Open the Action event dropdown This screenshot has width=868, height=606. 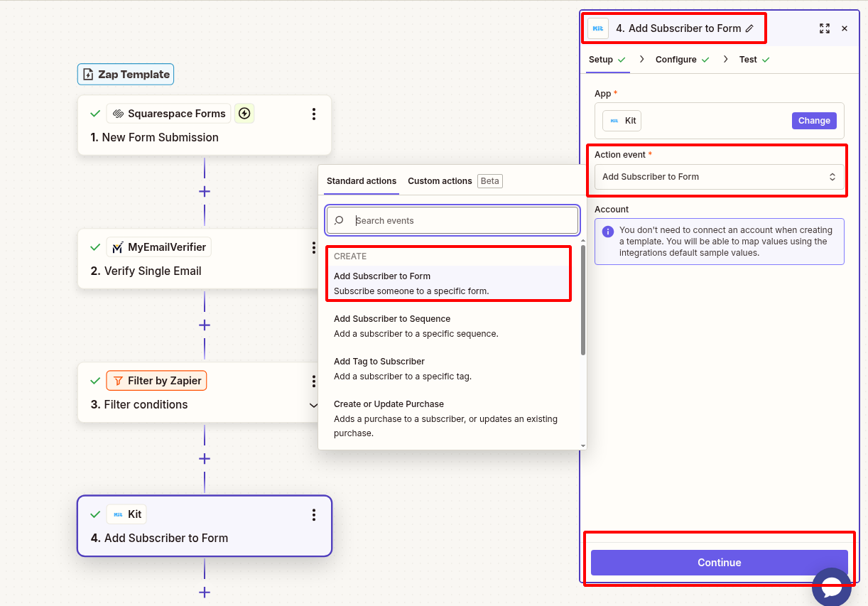(x=719, y=177)
